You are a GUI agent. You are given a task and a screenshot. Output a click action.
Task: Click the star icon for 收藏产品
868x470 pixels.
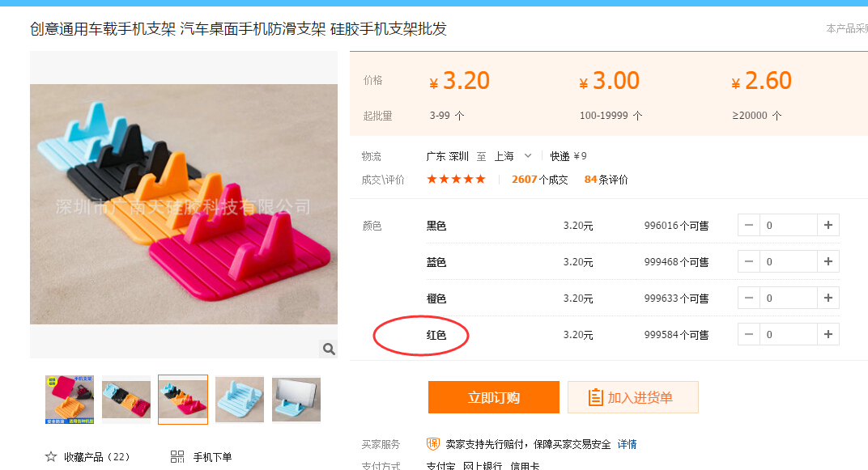[x=51, y=457]
